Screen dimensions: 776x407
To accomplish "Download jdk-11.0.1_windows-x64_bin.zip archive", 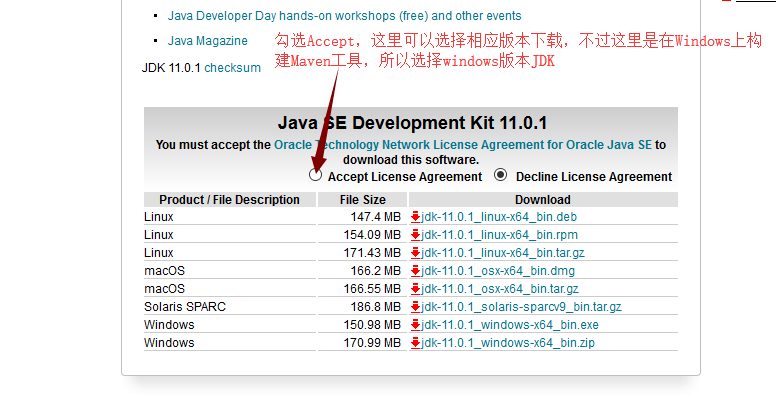I will click(x=508, y=343).
